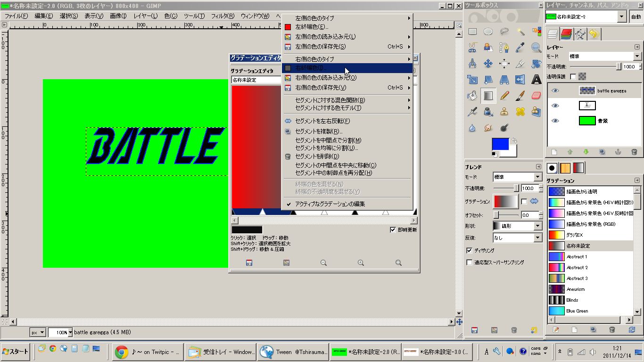Open the layer モード dropdown

(x=605, y=56)
